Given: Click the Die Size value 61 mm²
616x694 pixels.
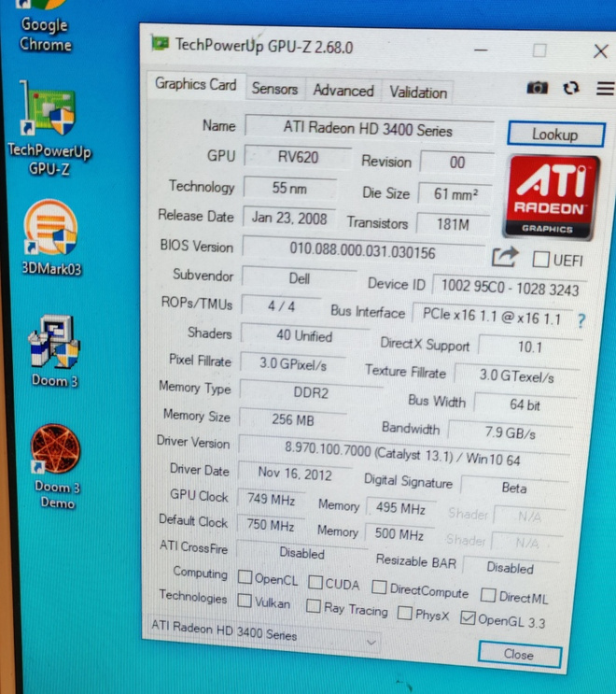Looking at the screenshot, I should [x=455, y=194].
